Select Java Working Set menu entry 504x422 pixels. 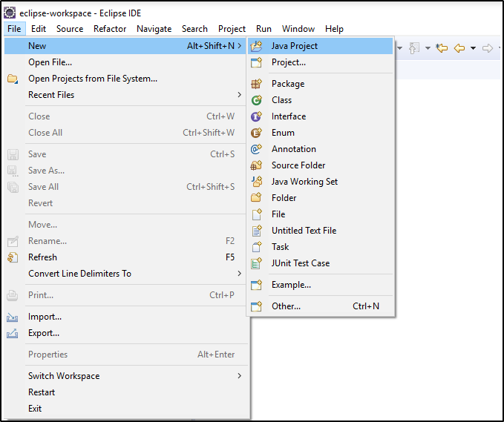[321, 182]
